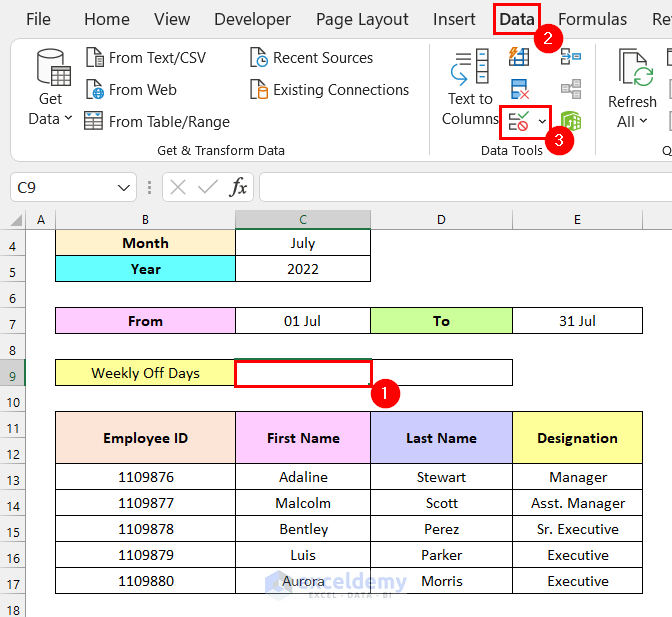Expand the Name Box dropdown arrow
672x617 pixels.
pyautogui.click(x=124, y=188)
